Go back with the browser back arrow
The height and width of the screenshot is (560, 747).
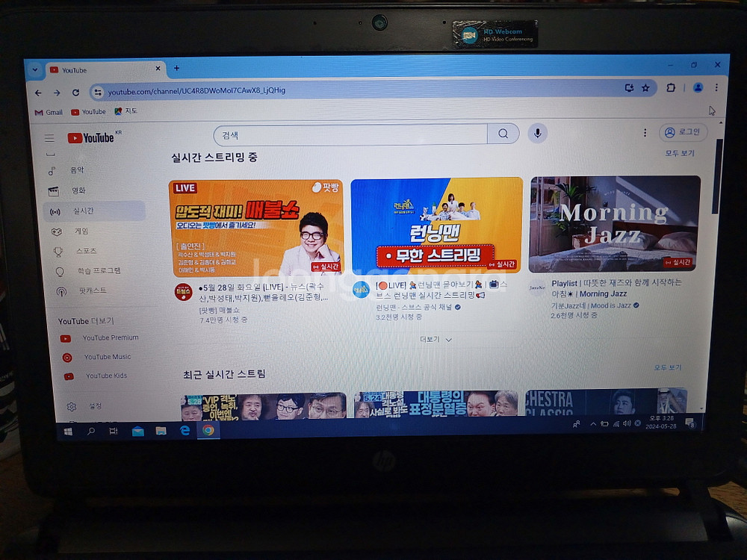pos(38,93)
